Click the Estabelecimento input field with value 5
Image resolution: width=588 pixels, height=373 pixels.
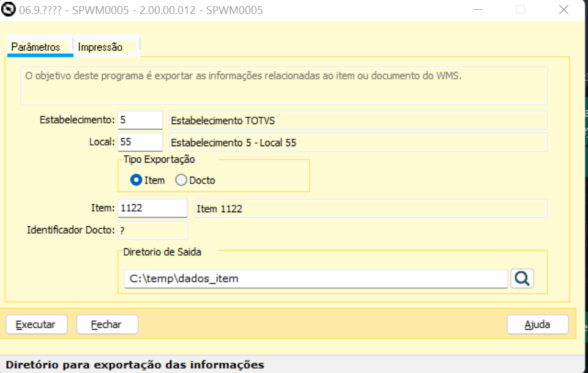(x=140, y=120)
